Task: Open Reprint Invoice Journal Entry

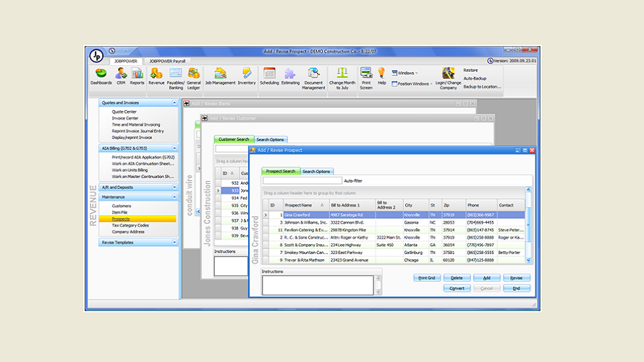Action: (x=137, y=131)
